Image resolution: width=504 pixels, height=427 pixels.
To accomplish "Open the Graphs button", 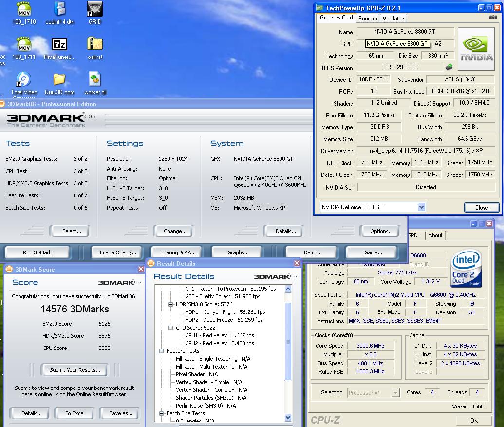I will [x=238, y=252].
